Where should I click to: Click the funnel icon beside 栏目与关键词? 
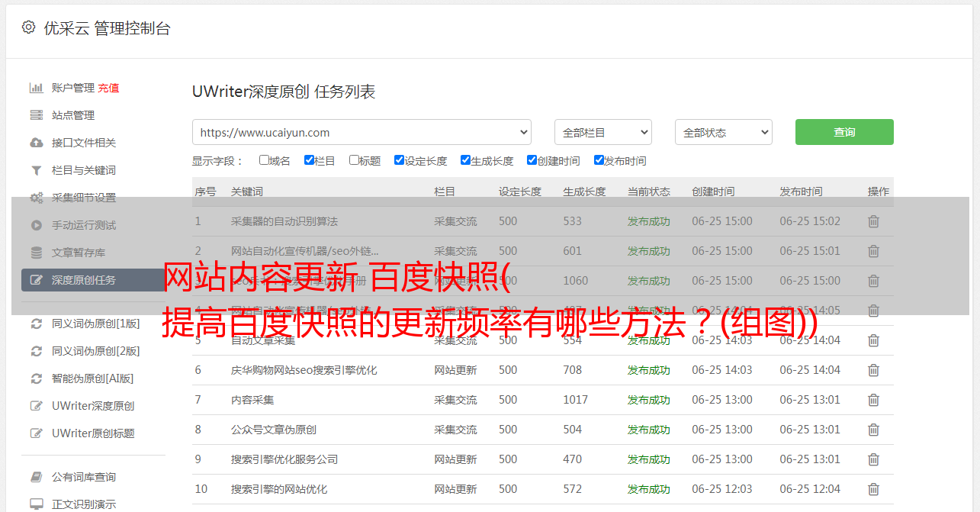coord(36,170)
